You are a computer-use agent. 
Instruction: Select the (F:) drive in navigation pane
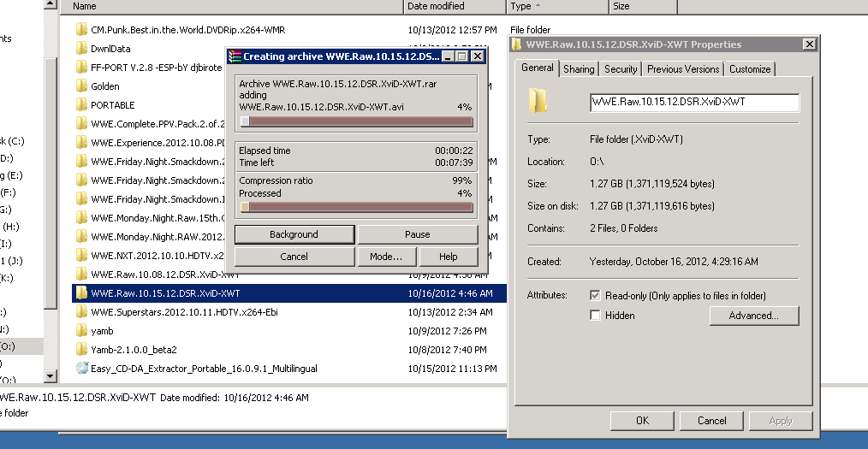[9, 192]
